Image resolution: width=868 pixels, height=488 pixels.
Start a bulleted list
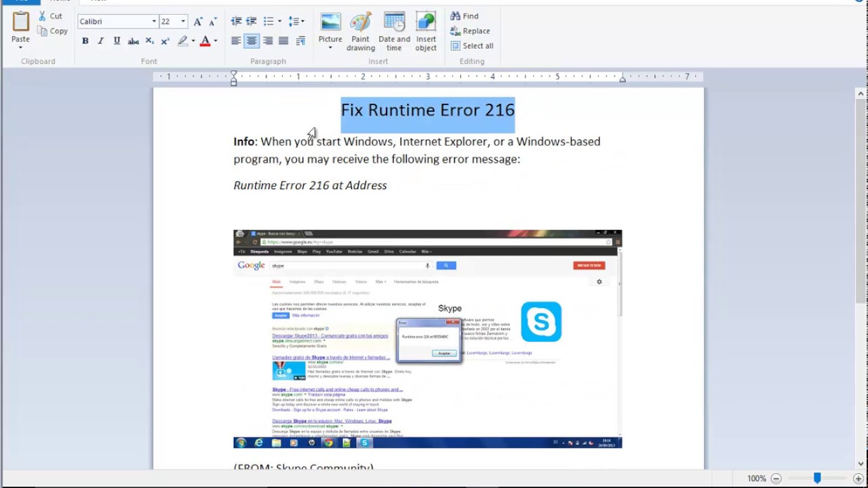point(269,22)
